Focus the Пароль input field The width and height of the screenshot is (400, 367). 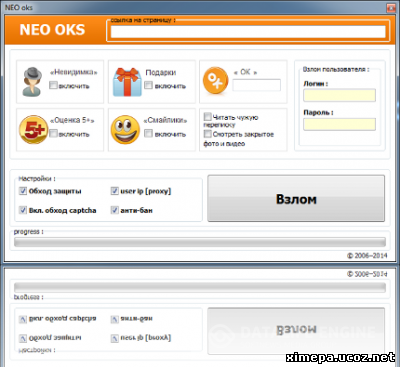click(339, 124)
